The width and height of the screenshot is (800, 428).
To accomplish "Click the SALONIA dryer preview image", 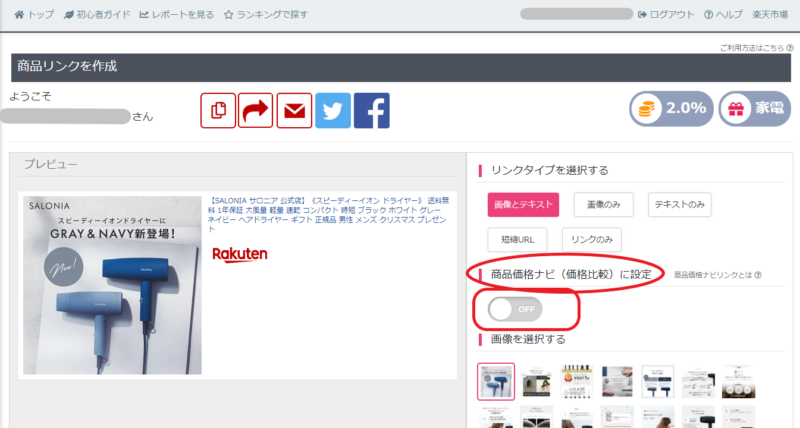I will tap(112, 286).
